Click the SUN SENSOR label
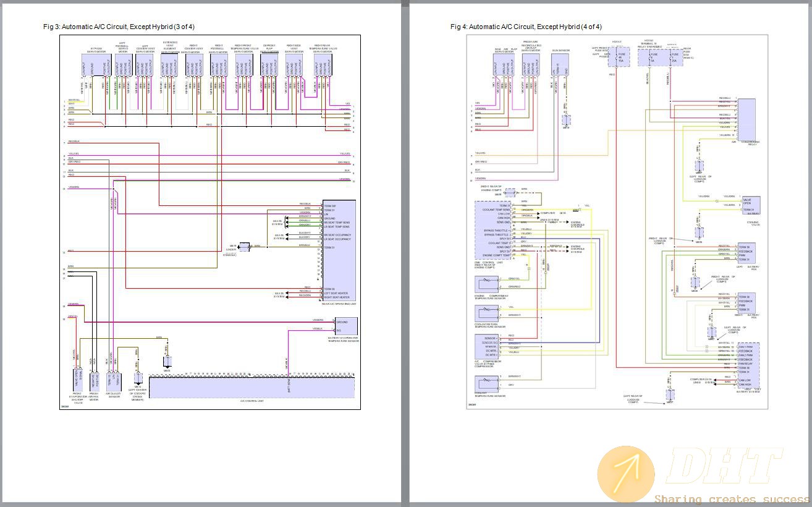Image resolution: width=812 pixels, height=507 pixels. pos(560,51)
